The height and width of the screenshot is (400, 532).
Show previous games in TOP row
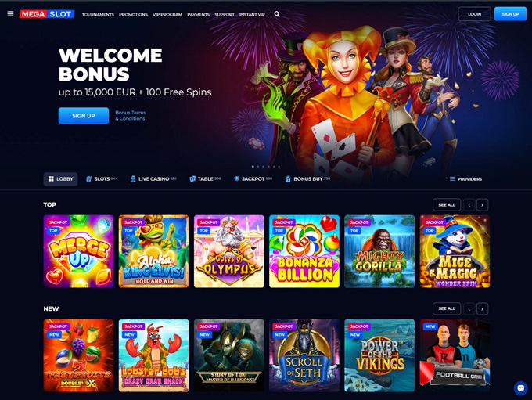point(469,205)
